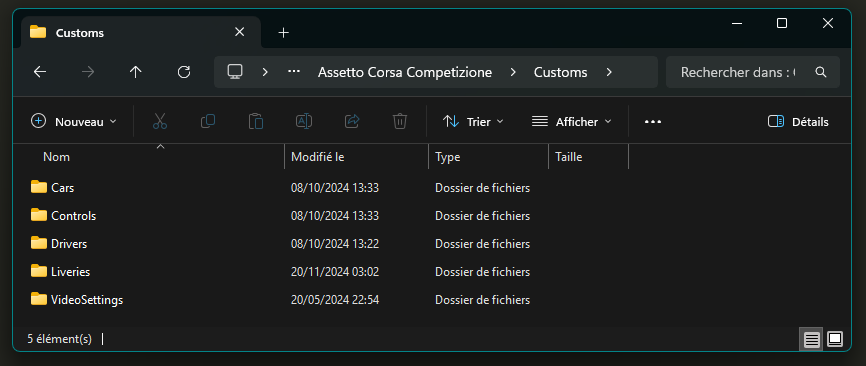Switch to large icons view in status bar
Image resolution: width=866 pixels, height=366 pixels.
(x=835, y=338)
